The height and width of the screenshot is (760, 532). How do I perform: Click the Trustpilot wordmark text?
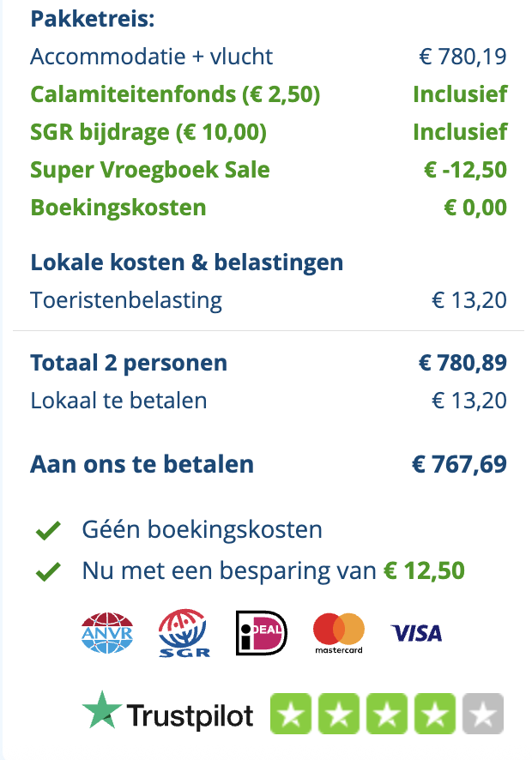(x=190, y=716)
